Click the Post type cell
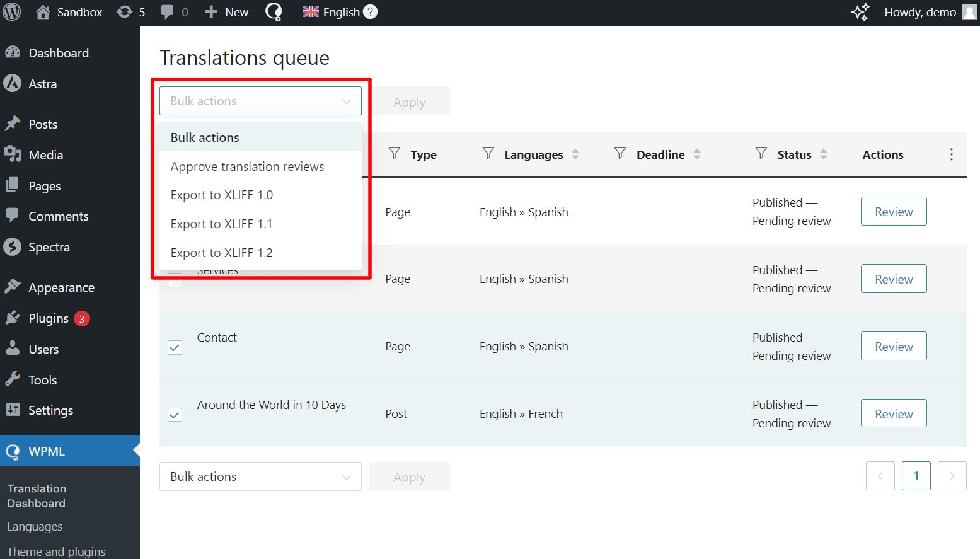 click(x=396, y=414)
